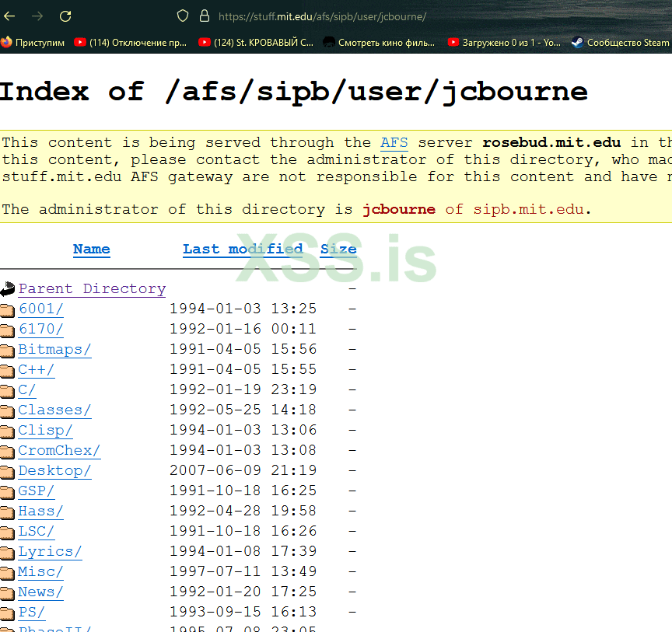Click folder icon beside C/
This screenshot has height=632, width=672.
(x=7, y=391)
